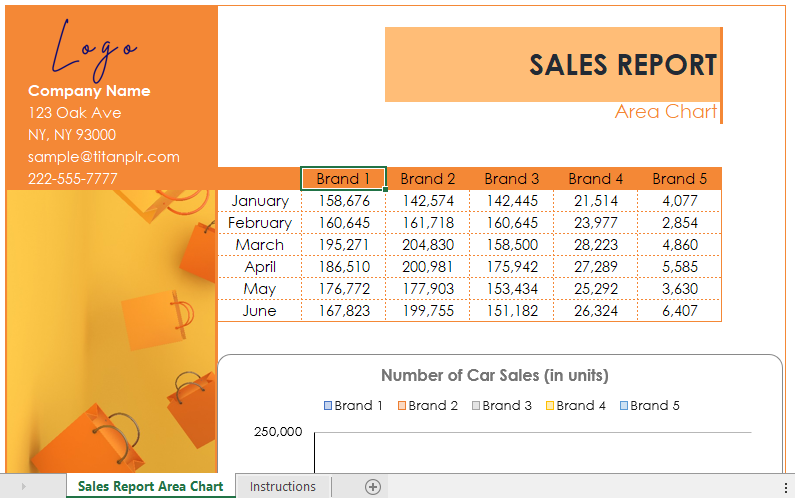
Task: Click the Brand 4 legend swatch
Action: point(550,406)
